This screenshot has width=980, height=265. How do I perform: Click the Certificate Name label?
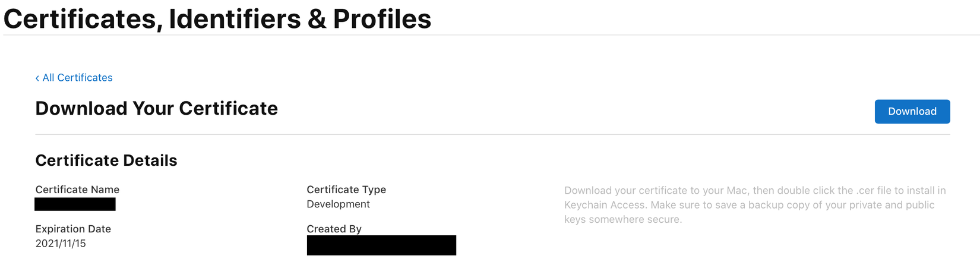pyautogui.click(x=77, y=190)
